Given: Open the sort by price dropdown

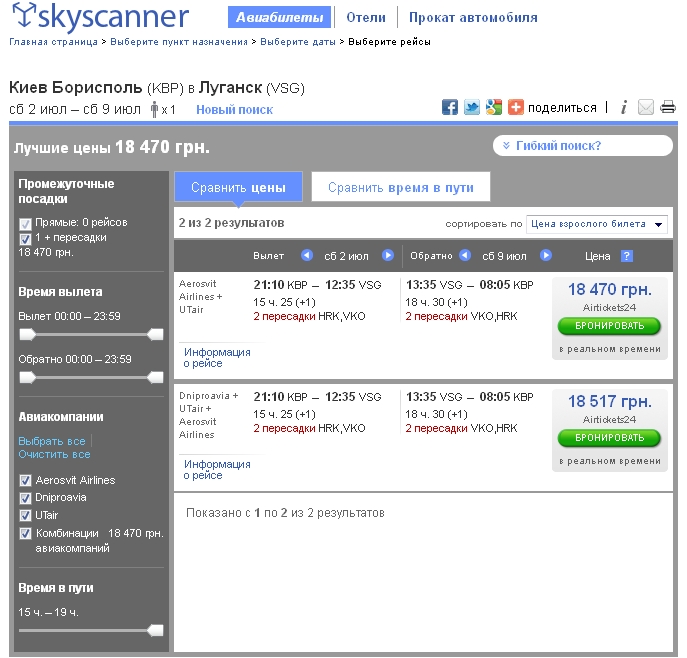Looking at the screenshot, I should (596, 224).
